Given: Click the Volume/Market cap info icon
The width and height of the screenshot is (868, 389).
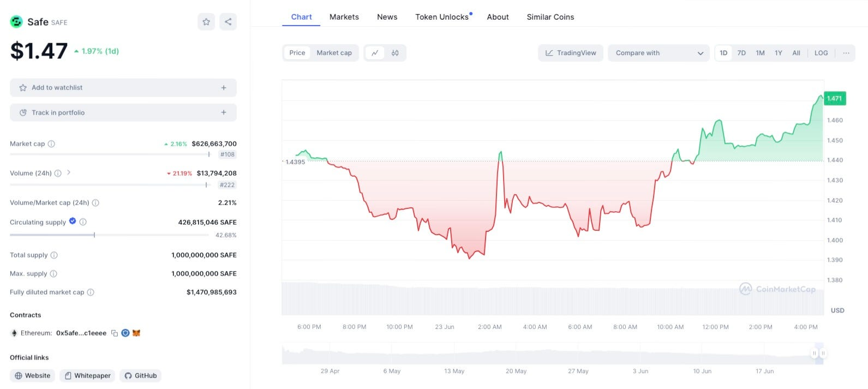Looking at the screenshot, I should pyautogui.click(x=95, y=203).
